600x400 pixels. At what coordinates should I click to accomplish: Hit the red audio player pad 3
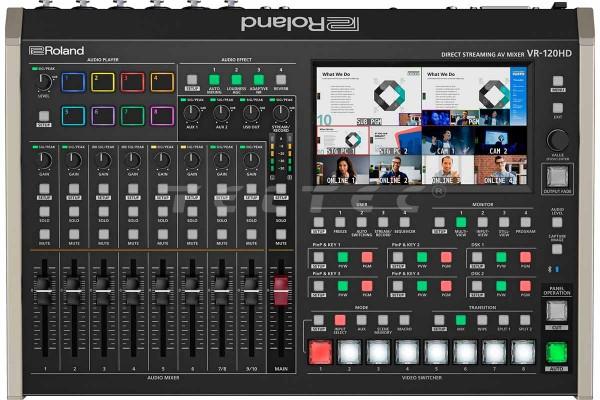tap(132, 82)
